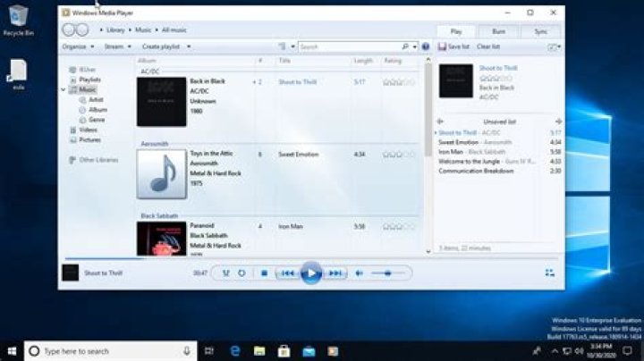Screen dimensions: 644x361
Task: Skip to the previous track
Action: point(287,273)
